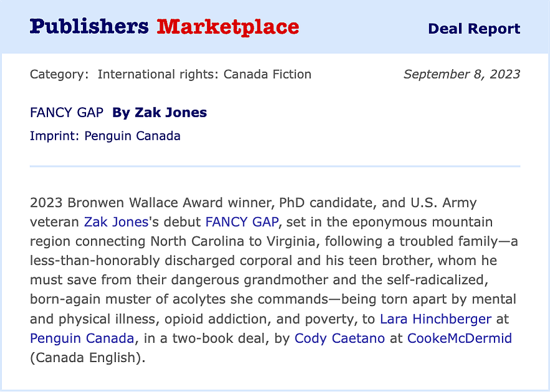Open the Zak Jones author link in paragraph
The width and height of the screenshot is (550, 392).
click(x=116, y=222)
